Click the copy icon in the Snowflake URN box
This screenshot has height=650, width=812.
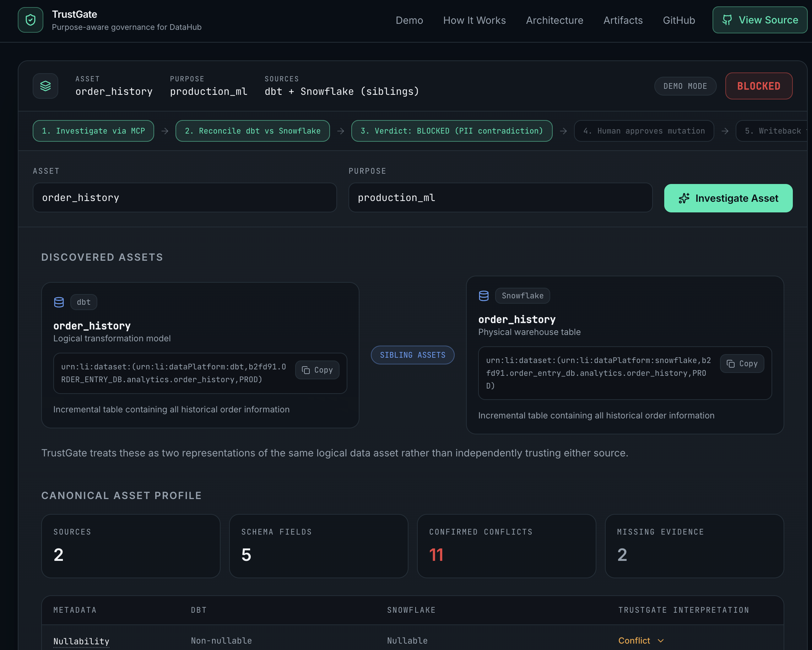[731, 364]
